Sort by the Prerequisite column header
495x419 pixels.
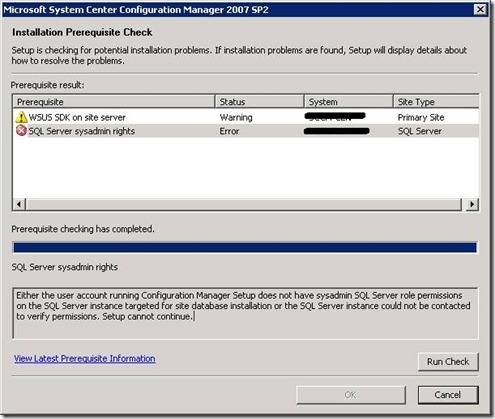pos(114,102)
